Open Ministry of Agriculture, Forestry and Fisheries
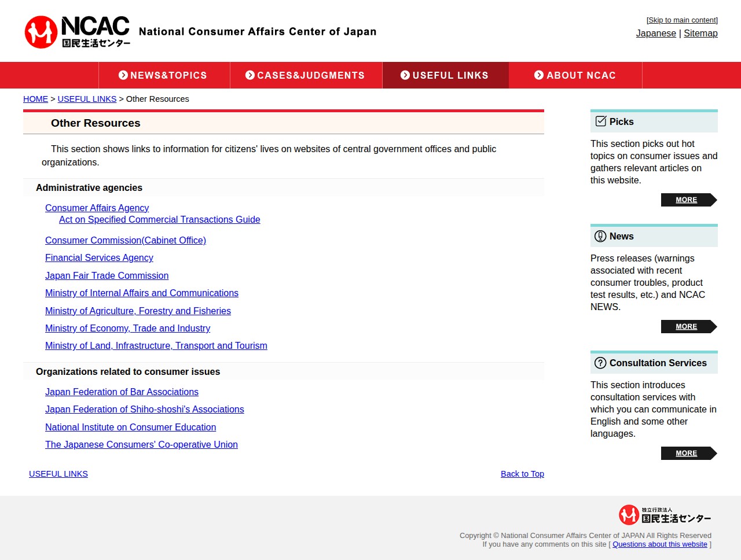The width and height of the screenshot is (741, 560). pyautogui.click(x=138, y=311)
